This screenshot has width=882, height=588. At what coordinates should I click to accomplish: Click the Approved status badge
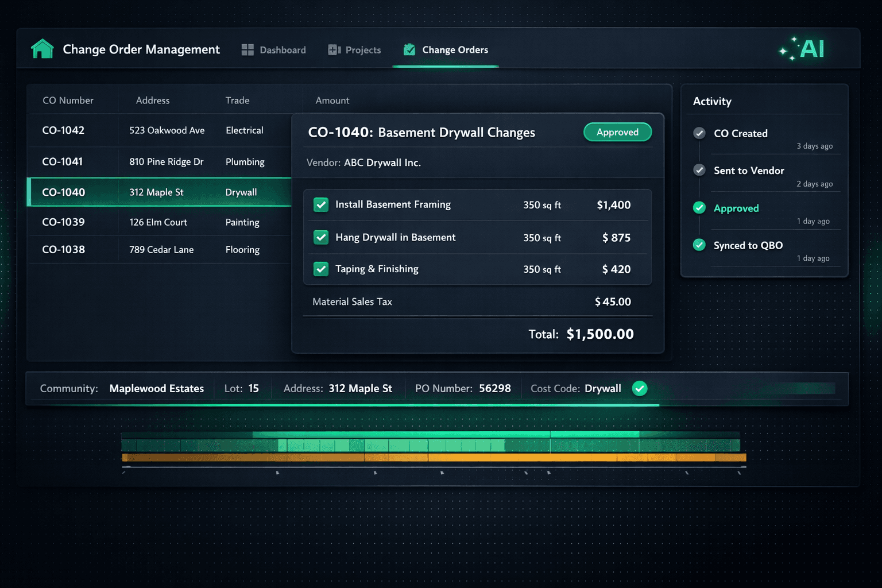(618, 132)
